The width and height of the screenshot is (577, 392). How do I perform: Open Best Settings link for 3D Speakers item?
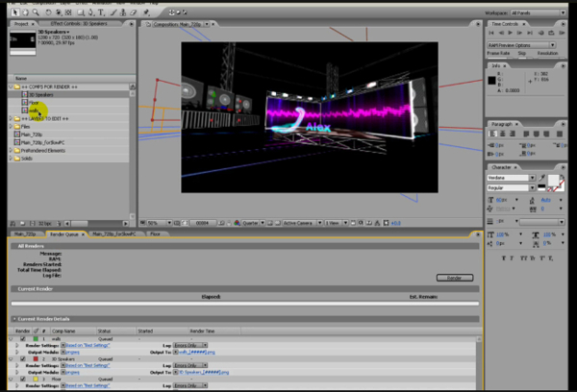[88, 365]
